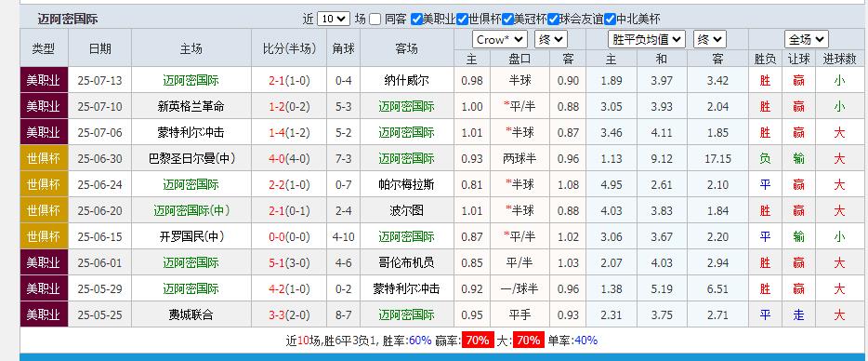Click draw odds 9.12
868x361 pixels.
tap(662, 158)
